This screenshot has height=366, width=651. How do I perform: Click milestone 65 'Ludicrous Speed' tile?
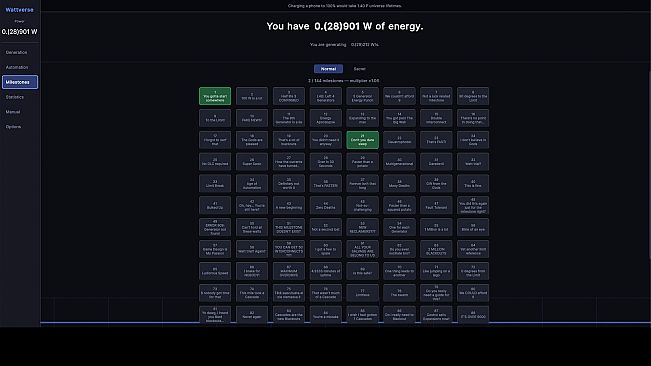pyautogui.click(x=215, y=271)
